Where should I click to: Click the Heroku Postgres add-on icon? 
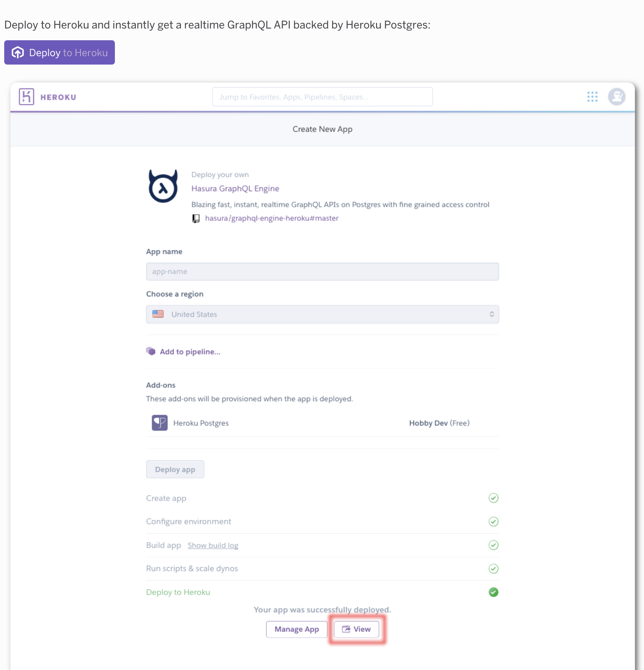pos(159,423)
